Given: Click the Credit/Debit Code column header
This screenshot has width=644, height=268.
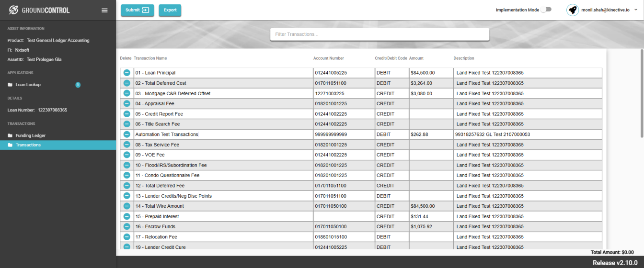Looking at the screenshot, I should 391,58.
